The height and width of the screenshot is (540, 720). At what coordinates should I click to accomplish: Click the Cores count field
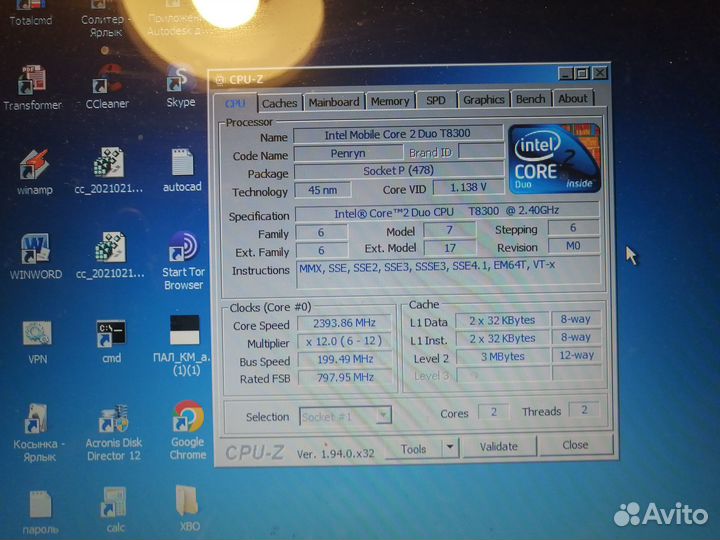494,411
